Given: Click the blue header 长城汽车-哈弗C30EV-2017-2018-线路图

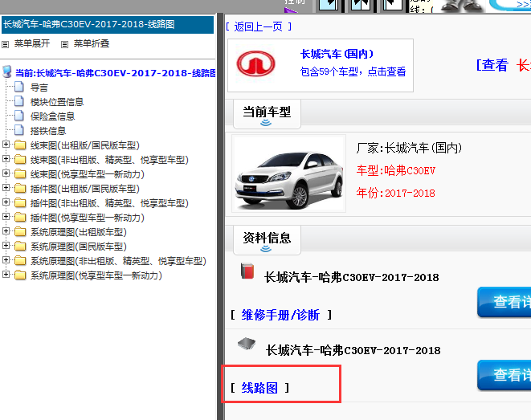Looking at the screenshot, I should click(108, 24).
